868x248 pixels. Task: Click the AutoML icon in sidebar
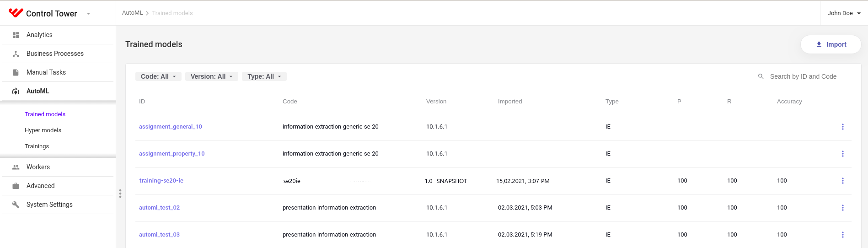(16, 91)
